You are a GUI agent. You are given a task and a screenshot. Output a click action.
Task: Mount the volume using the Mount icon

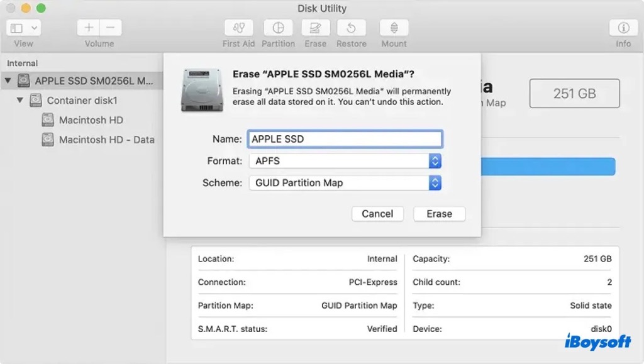(x=393, y=28)
